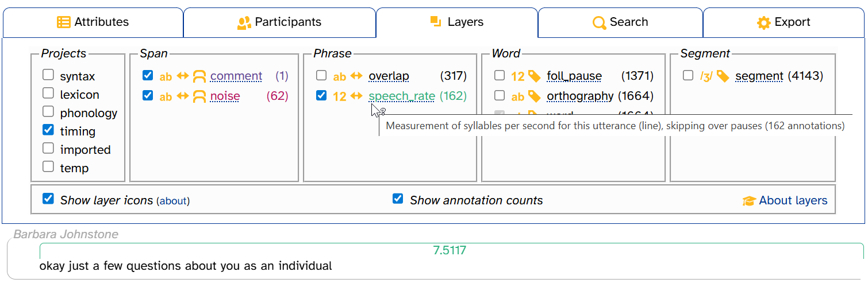Click the tag icon beside foll_pause layer
The width and height of the screenshot is (868, 287).
(x=535, y=76)
